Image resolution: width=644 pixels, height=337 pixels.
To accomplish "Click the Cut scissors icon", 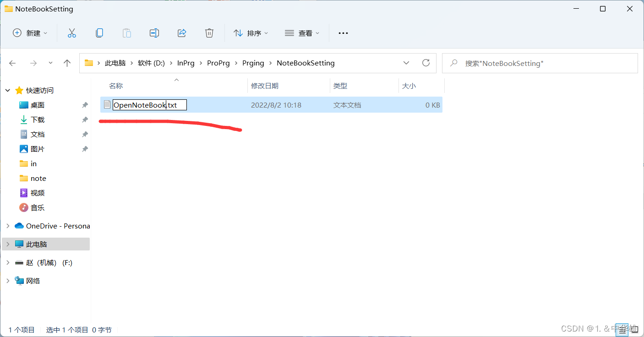I will tap(72, 33).
